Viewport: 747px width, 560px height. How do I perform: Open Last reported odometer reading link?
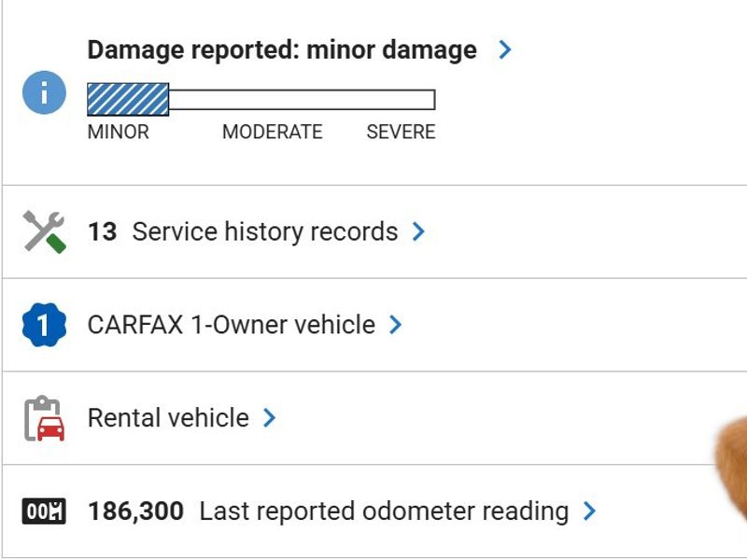click(383, 511)
